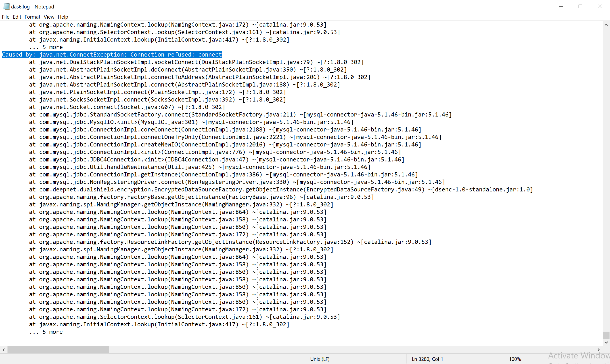Click the vertical scrollbar up arrow
Viewport: 610px width, 364px height.
(606, 25)
